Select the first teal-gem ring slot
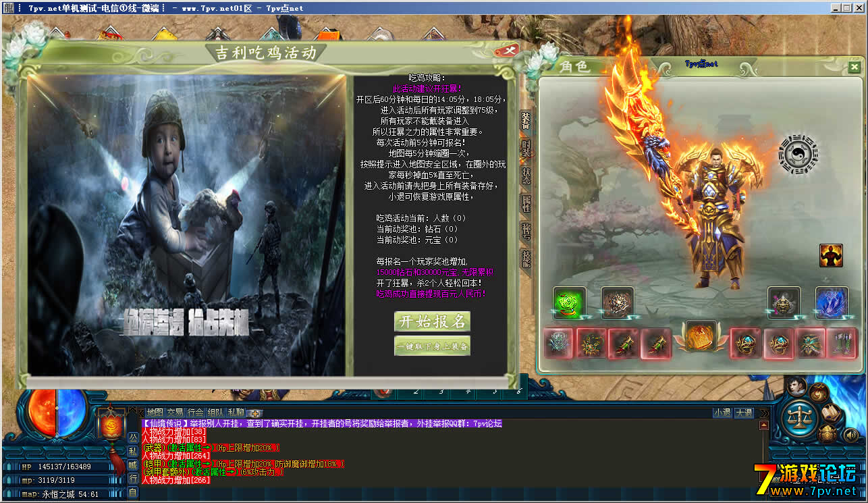Screen dimensions: 868x503 click(x=746, y=343)
